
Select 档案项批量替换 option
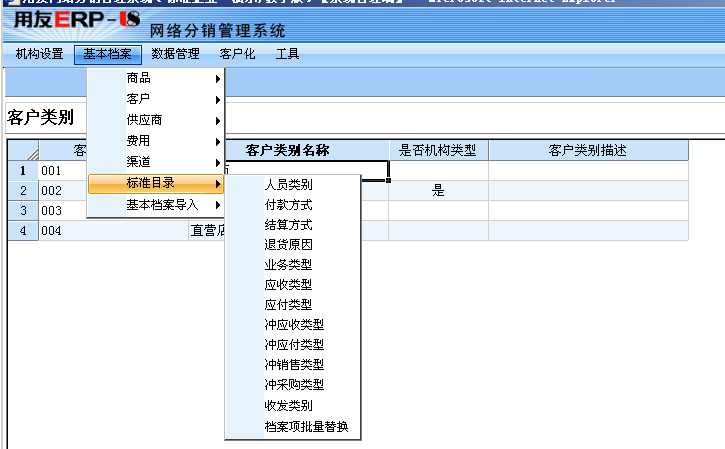(x=306, y=427)
